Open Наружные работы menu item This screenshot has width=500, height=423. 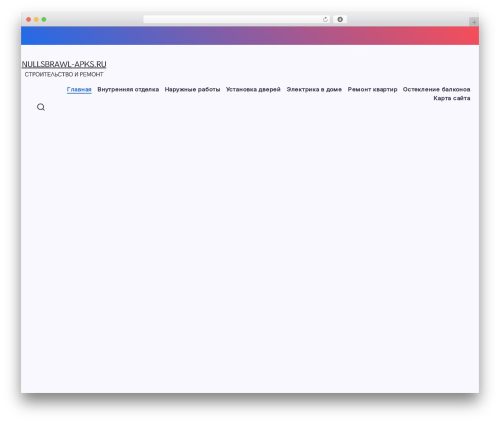192,89
